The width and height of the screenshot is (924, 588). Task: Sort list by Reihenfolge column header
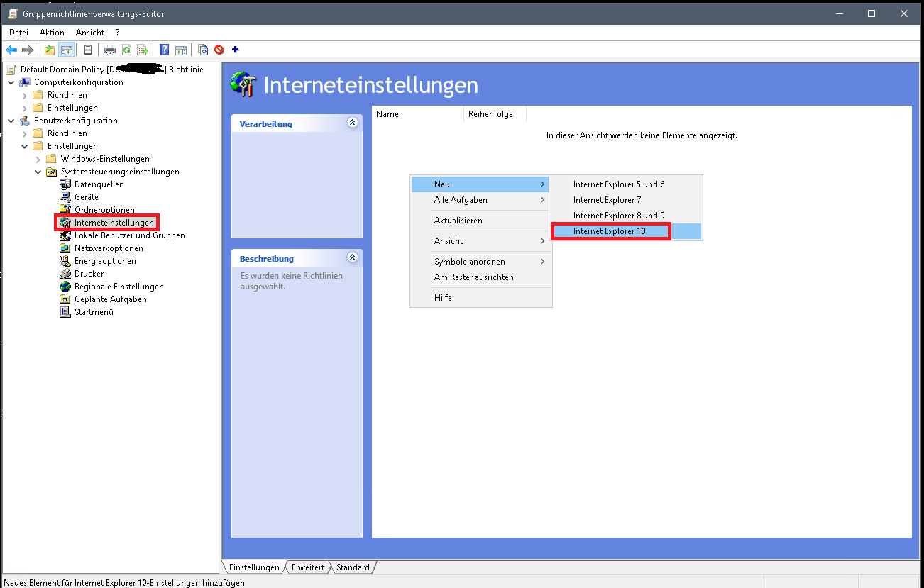(x=495, y=114)
